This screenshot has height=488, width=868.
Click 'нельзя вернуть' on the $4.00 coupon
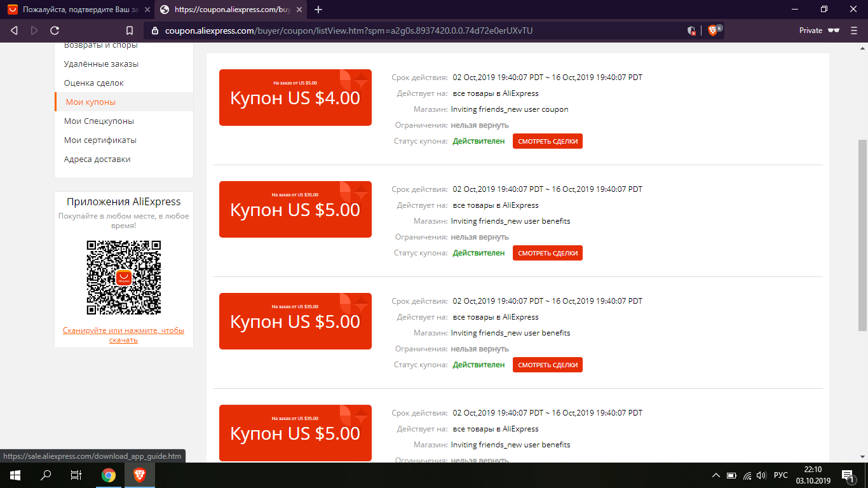[480, 125]
